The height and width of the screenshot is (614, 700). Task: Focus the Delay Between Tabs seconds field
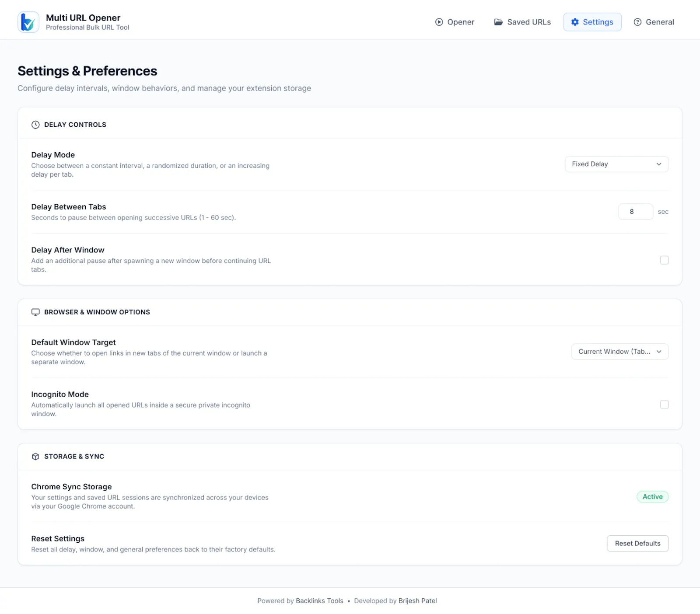click(635, 212)
